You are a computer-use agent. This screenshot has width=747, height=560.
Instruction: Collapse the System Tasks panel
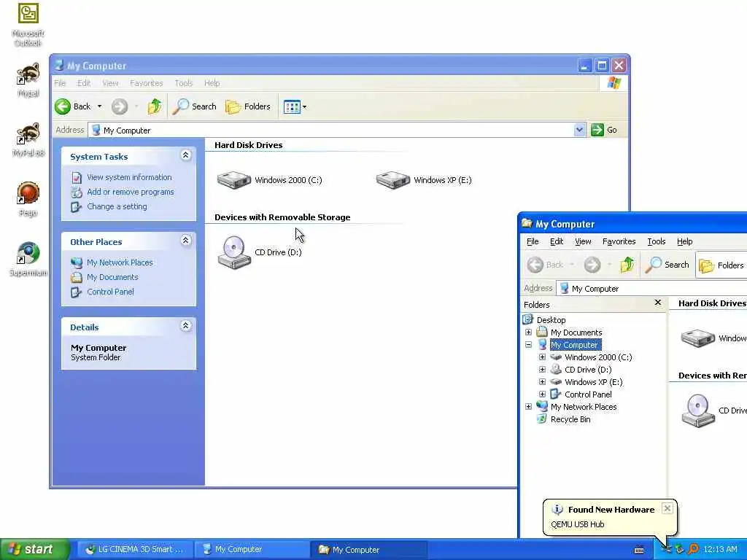pyautogui.click(x=185, y=155)
